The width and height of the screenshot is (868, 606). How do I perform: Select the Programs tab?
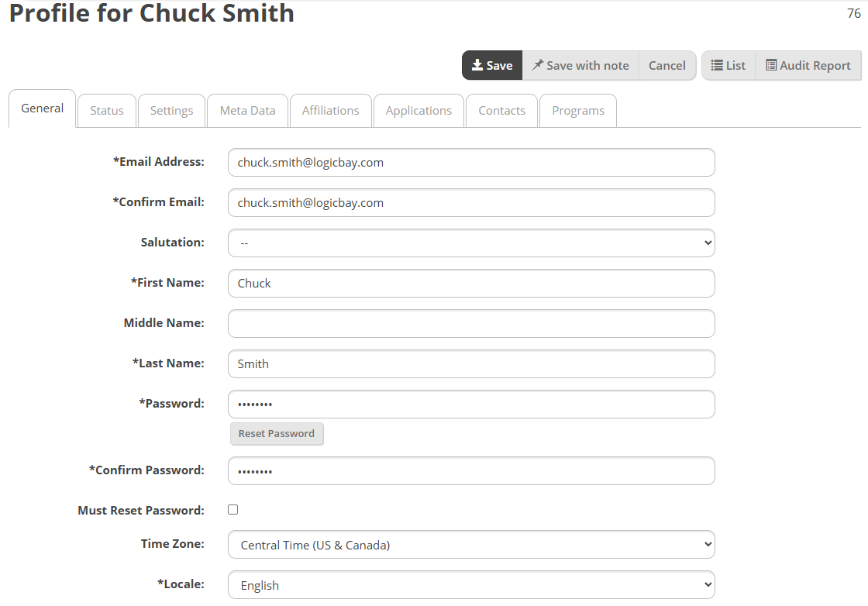pyautogui.click(x=578, y=111)
